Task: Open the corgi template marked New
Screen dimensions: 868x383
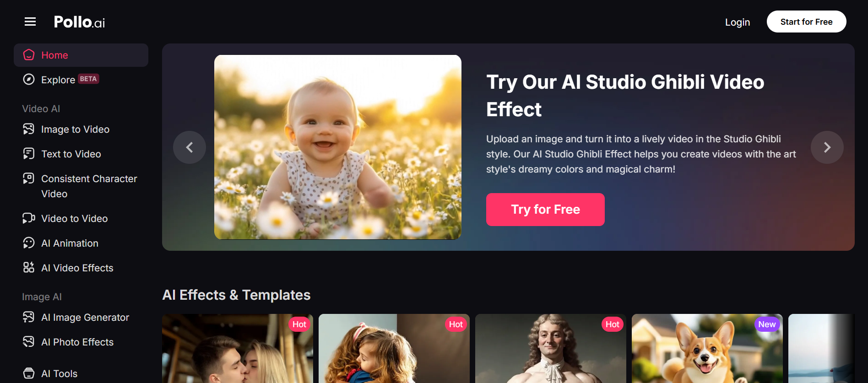Action: pyautogui.click(x=707, y=349)
